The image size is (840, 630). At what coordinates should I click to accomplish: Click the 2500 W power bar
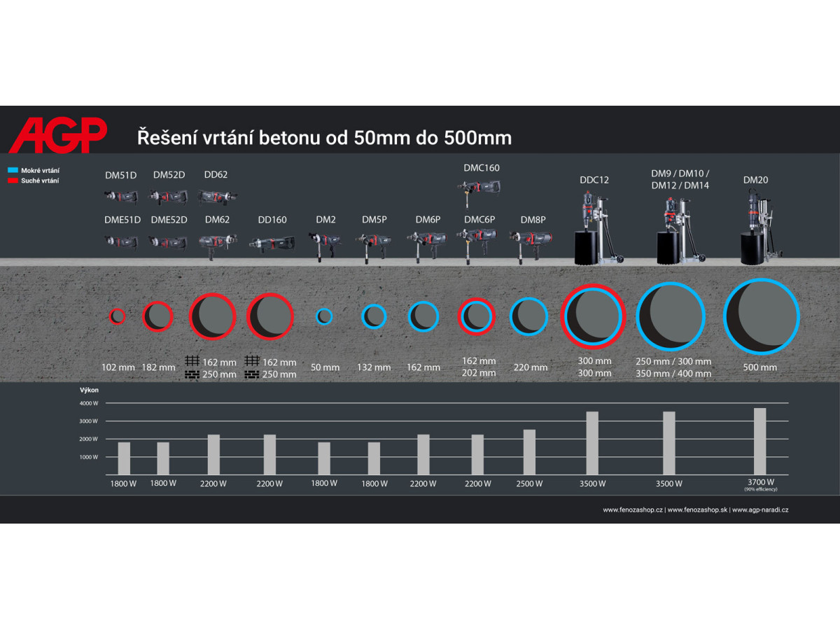tap(529, 452)
